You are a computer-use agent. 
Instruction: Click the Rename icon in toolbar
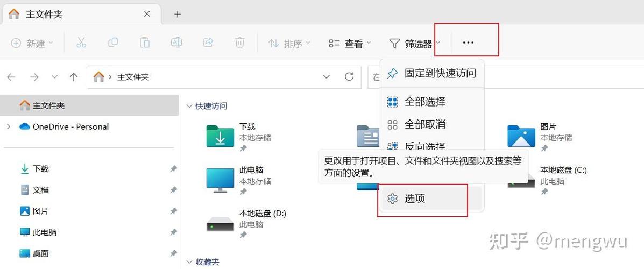176,43
